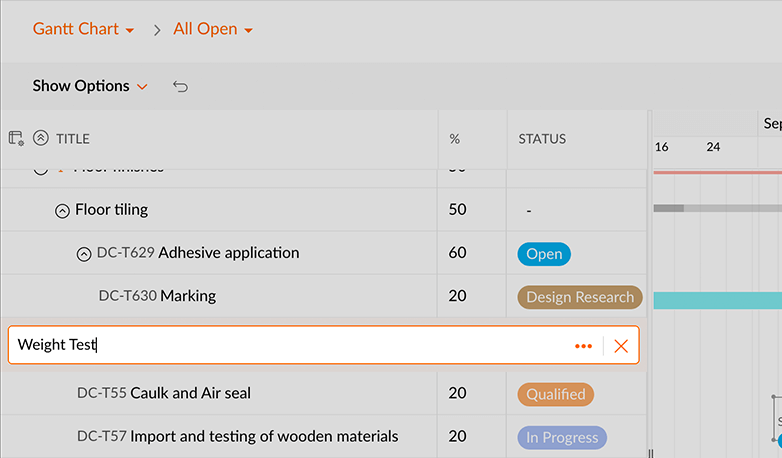Open the Import and testing of wooden materials task
This screenshot has height=458, width=782.
264,436
